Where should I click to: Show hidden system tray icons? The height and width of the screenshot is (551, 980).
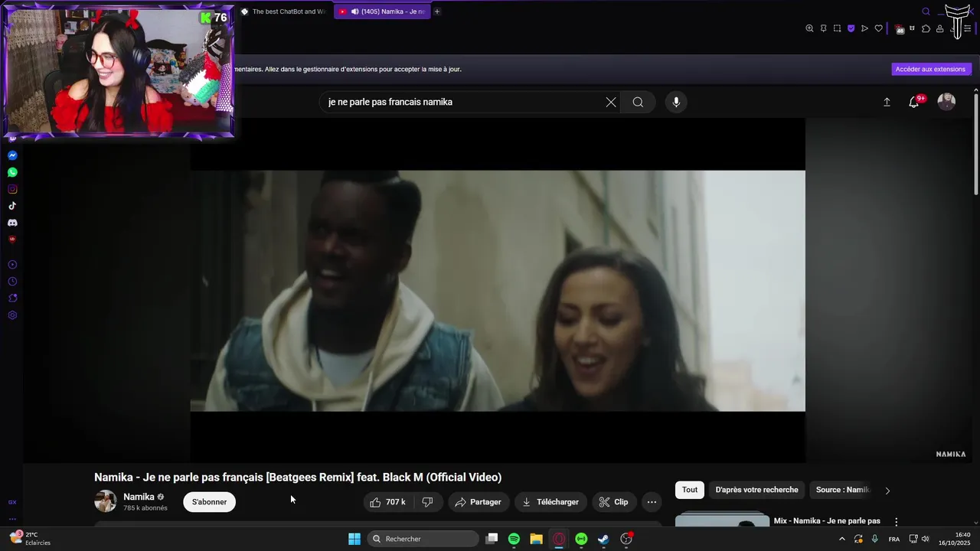(842, 539)
